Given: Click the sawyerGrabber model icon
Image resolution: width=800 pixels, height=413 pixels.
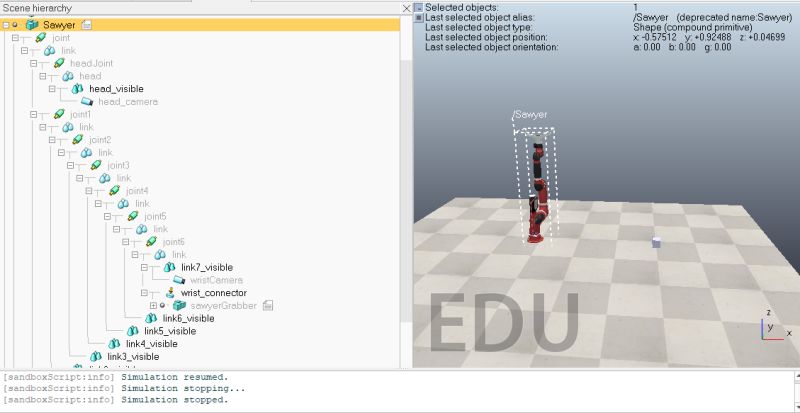Looking at the screenshot, I should click(179, 305).
